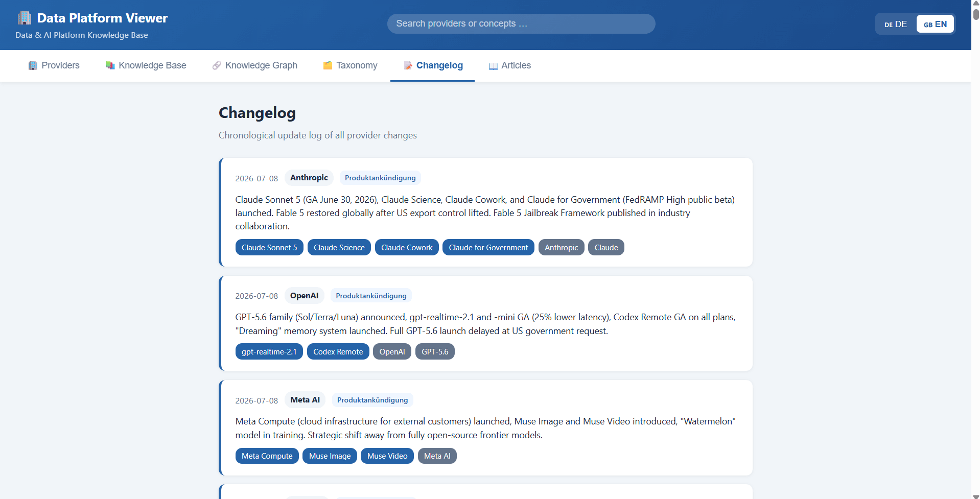Click the page scrollbar up arrow
The image size is (980, 499).
coord(976,3)
